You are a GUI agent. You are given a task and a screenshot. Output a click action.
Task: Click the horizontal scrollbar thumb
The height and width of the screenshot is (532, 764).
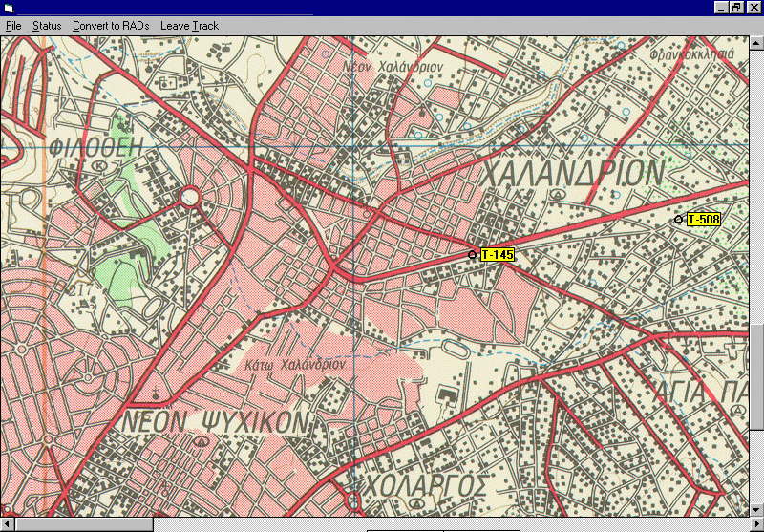click(83, 524)
